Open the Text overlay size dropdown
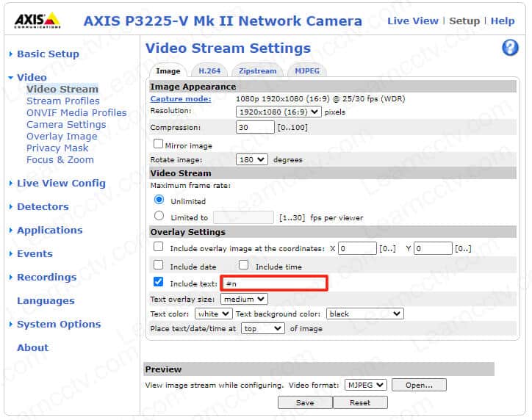 (243, 299)
